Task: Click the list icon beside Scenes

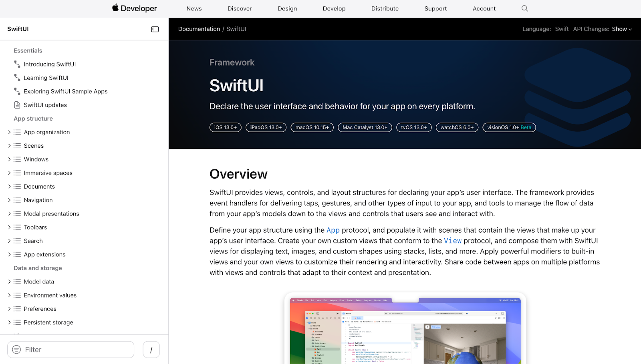Action: [x=17, y=146]
